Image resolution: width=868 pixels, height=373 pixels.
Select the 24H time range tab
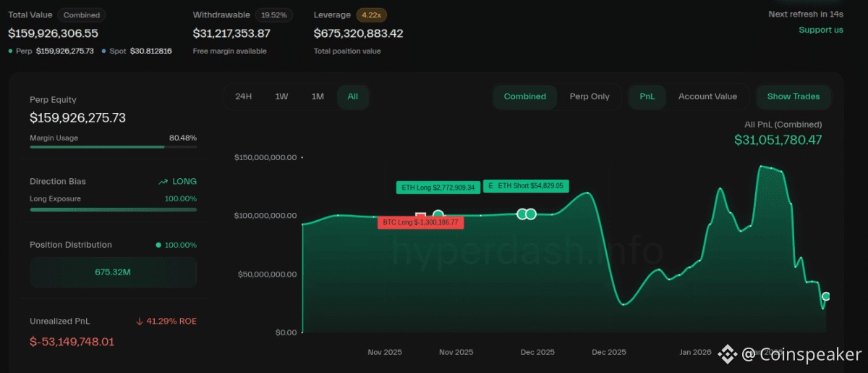point(243,96)
